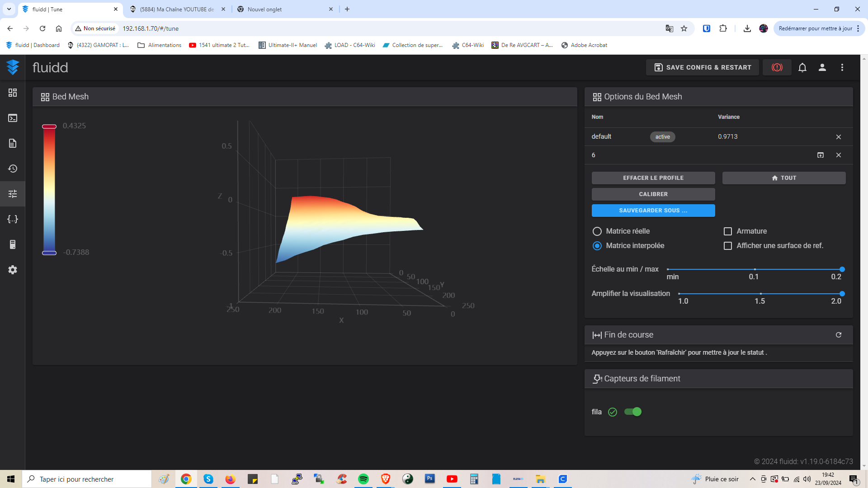Viewport: 868px width, 488px height.
Task: Open the History page in sidebar
Action: pyautogui.click(x=13, y=169)
